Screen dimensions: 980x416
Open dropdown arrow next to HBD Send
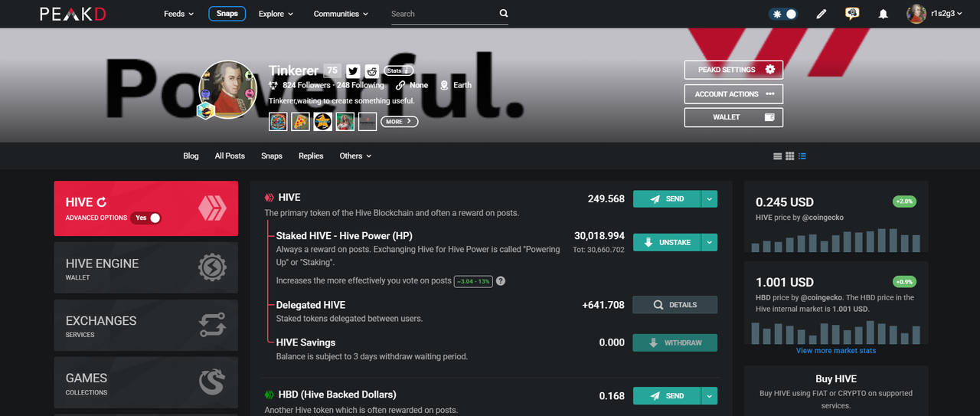tap(709, 396)
